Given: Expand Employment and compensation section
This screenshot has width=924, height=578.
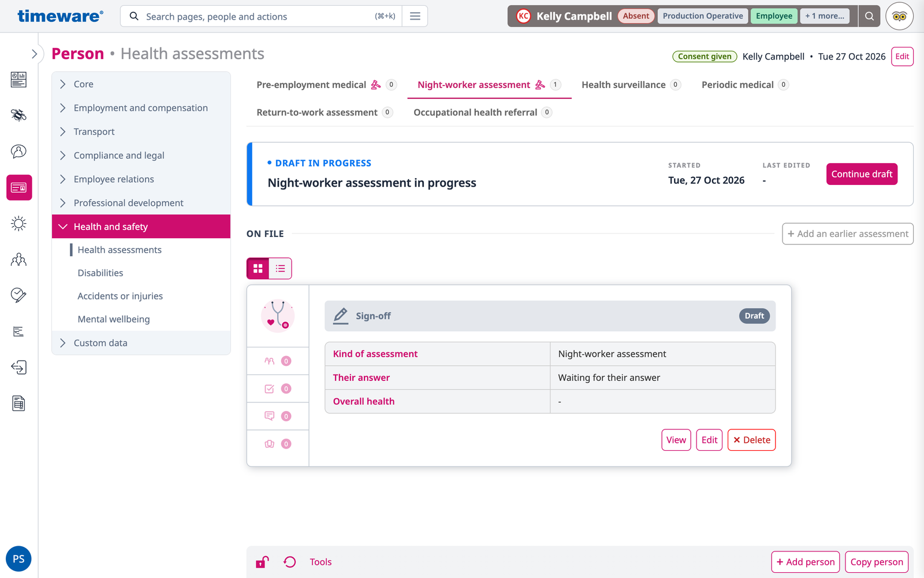Looking at the screenshot, I should click(x=141, y=108).
